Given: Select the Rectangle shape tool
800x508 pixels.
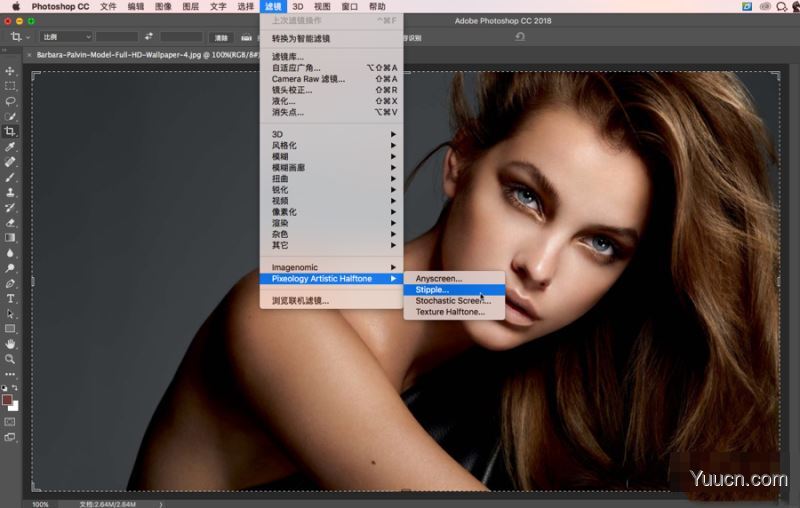Looking at the screenshot, I should click(x=10, y=329).
